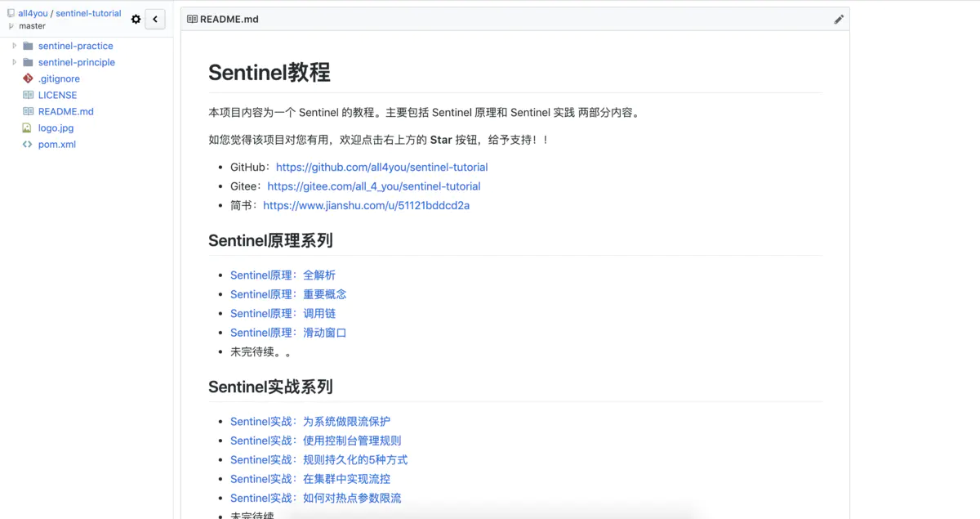Click the pencil icon to edit README.md

point(839,19)
